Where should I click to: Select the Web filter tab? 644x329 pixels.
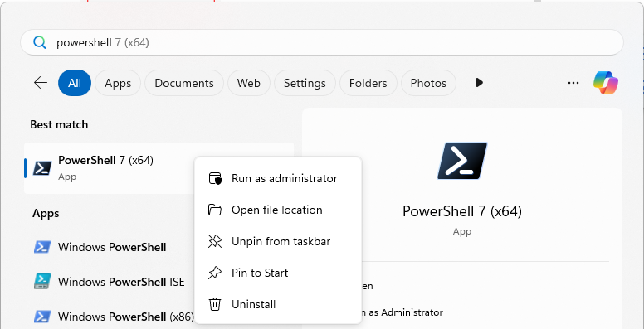(249, 83)
